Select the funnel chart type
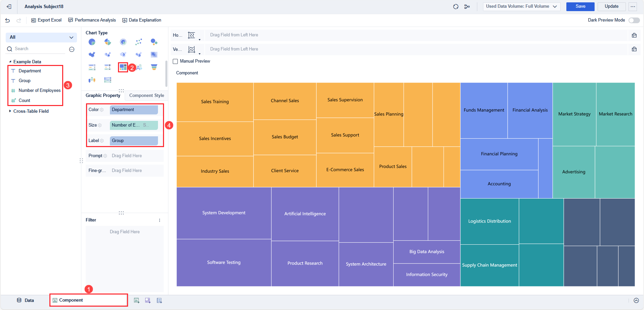This screenshot has width=644, height=310. tap(154, 67)
